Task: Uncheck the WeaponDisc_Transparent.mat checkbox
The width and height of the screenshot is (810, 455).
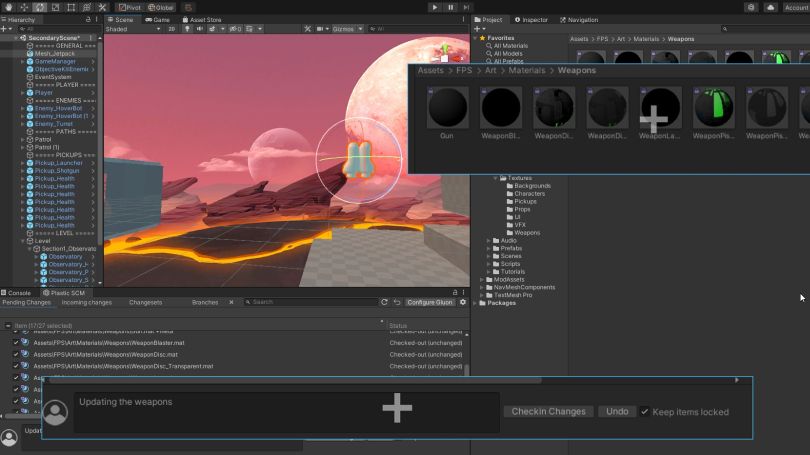Action: (16, 367)
